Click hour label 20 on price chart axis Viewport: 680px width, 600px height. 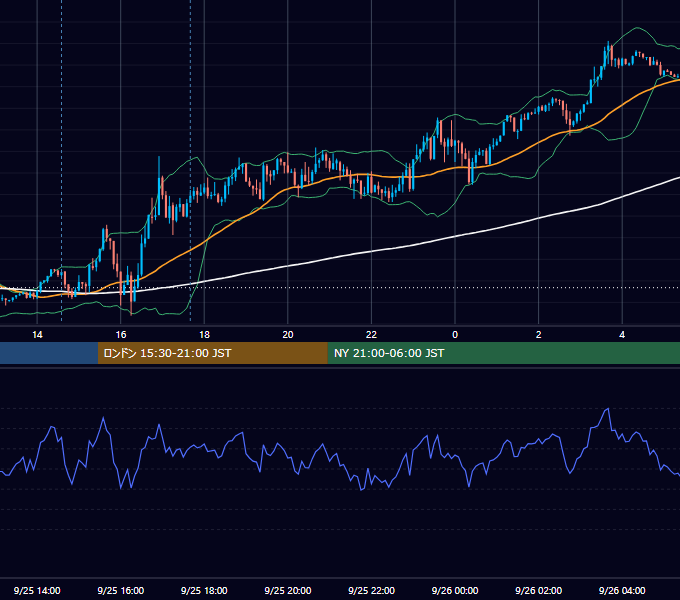(288, 335)
